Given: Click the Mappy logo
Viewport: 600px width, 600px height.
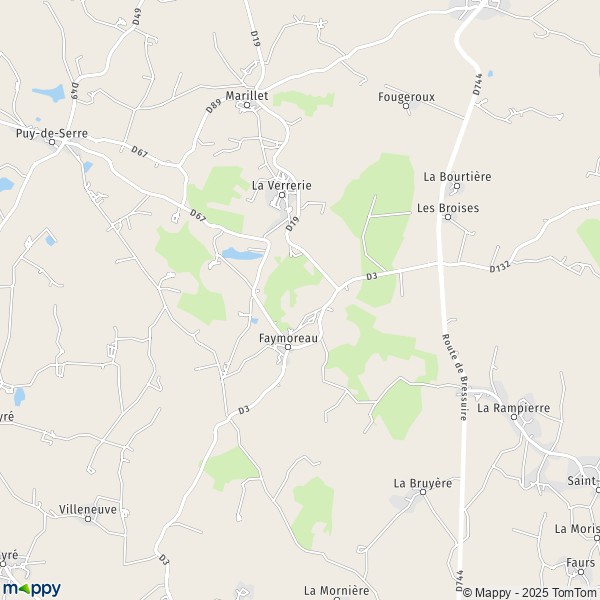Looking at the screenshot, I should coord(32,589).
